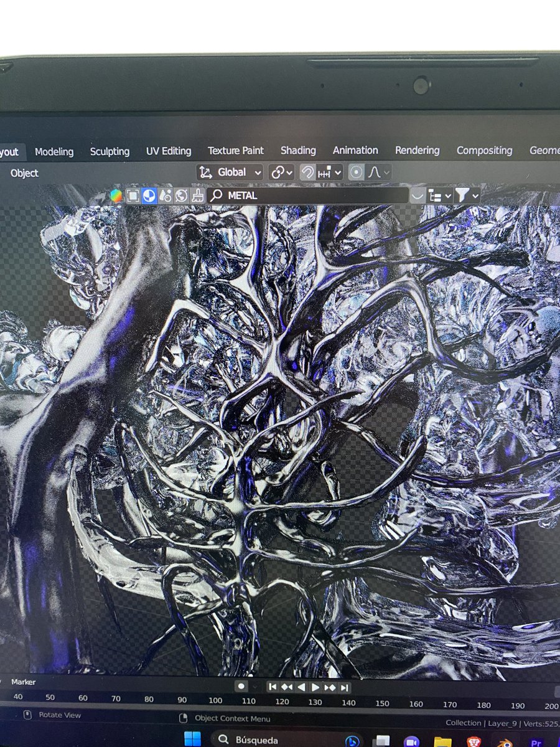
Task: Click the world globe icon
Action: 181,195
